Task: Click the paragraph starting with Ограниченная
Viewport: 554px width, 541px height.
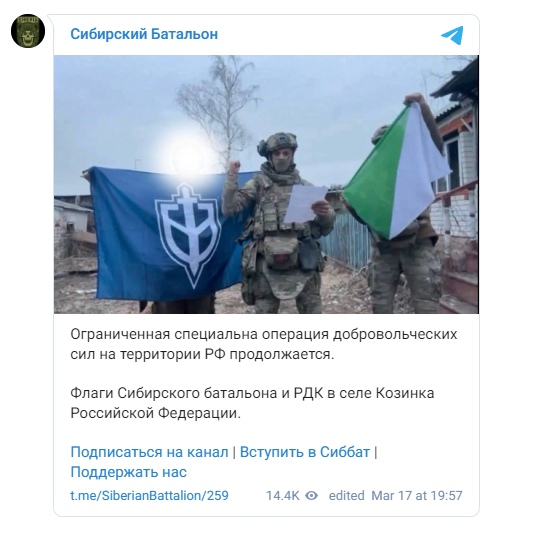Action: point(264,344)
